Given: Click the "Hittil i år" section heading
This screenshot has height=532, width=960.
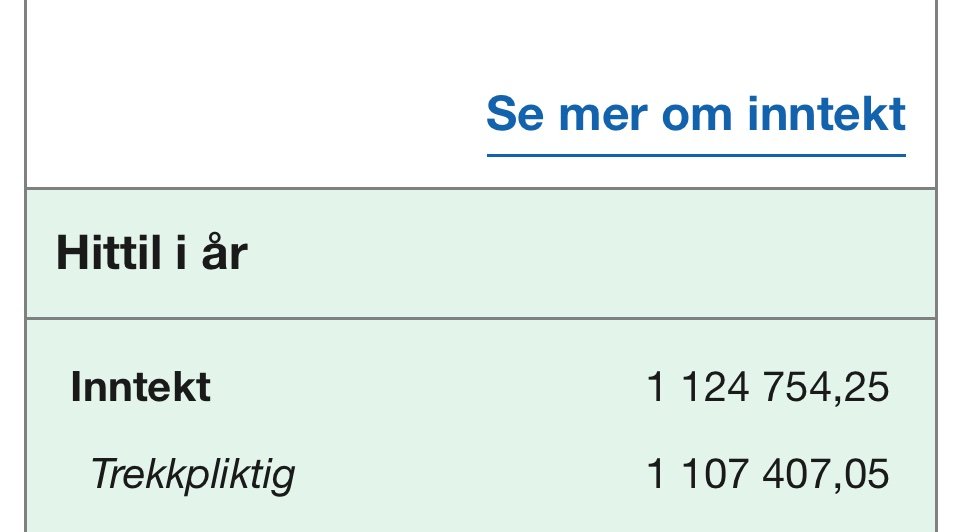Looking at the screenshot, I should [x=151, y=253].
